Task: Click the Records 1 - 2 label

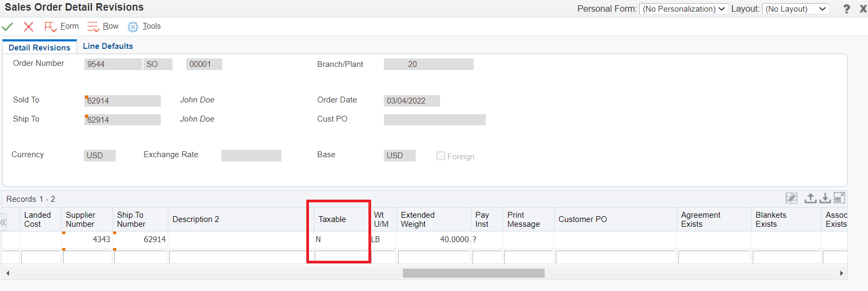Action: tap(31, 199)
